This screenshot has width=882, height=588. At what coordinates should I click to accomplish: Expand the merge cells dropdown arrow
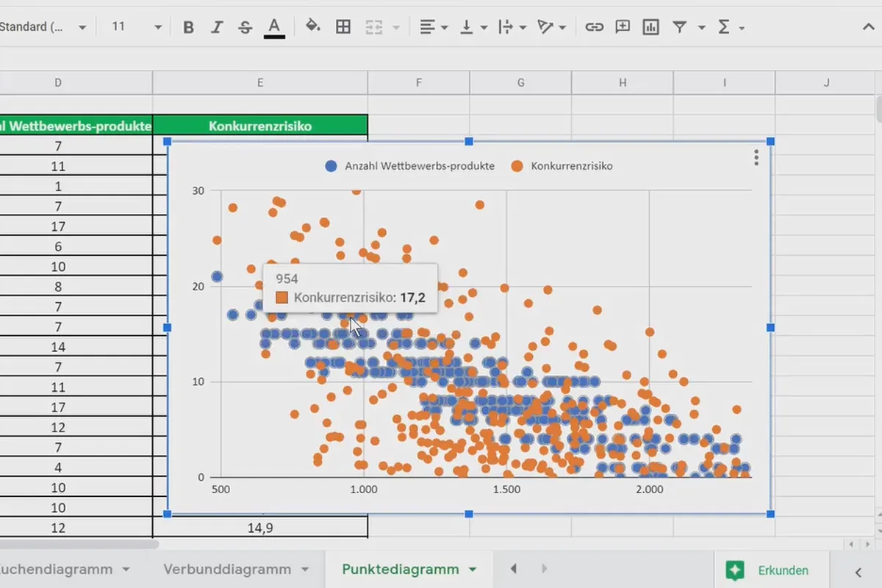pos(397,27)
